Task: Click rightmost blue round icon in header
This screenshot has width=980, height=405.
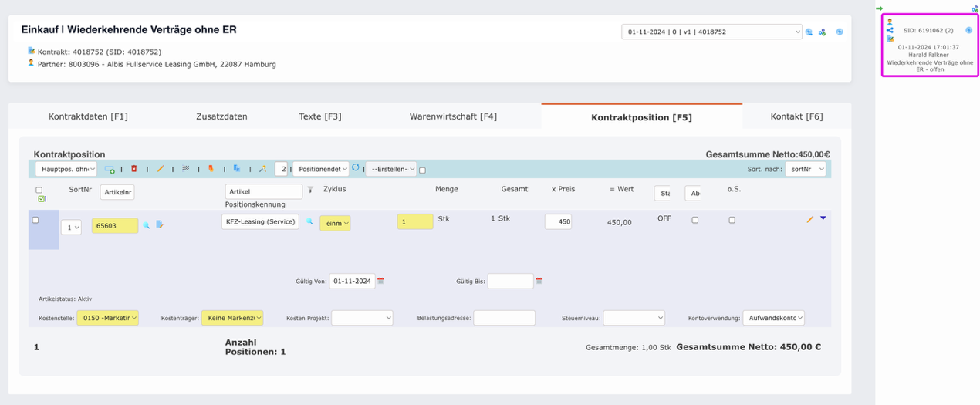Action: coord(840,32)
